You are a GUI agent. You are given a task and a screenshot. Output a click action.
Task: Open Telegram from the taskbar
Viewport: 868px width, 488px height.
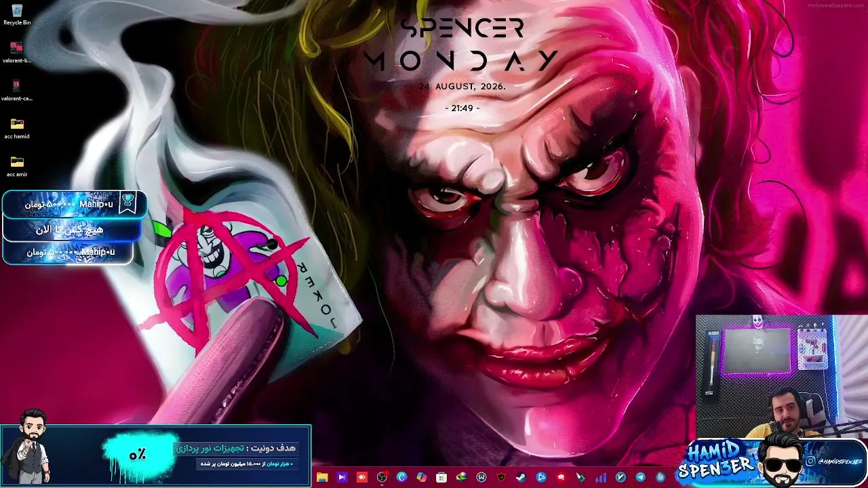click(640, 477)
